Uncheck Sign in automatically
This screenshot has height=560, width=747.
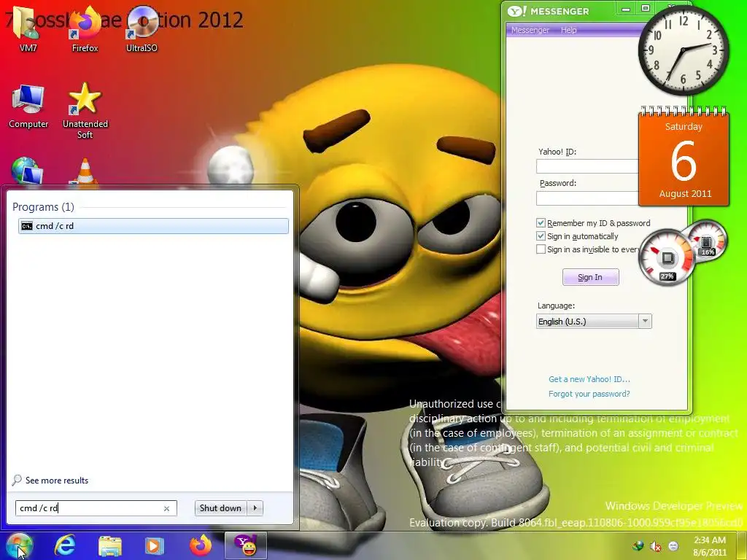click(541, 236)
